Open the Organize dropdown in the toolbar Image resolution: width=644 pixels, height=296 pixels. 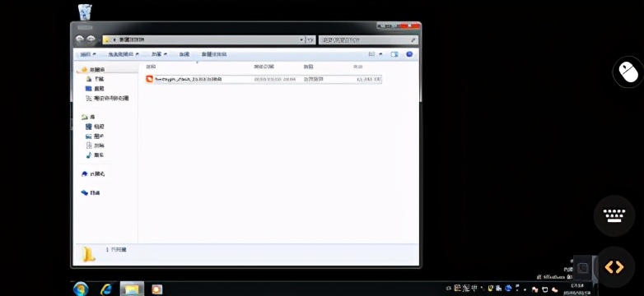coord(87,54)
